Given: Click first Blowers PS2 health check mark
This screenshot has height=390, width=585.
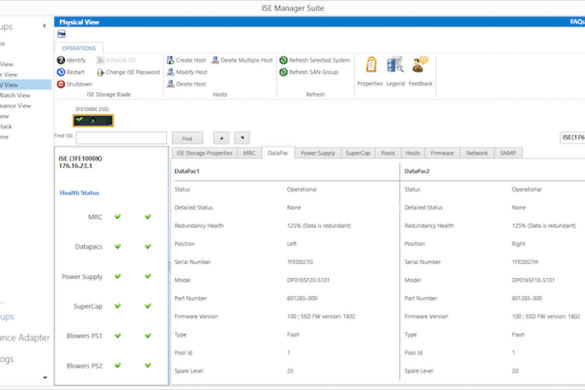Looking at the screenshot, I should [118, 366].
